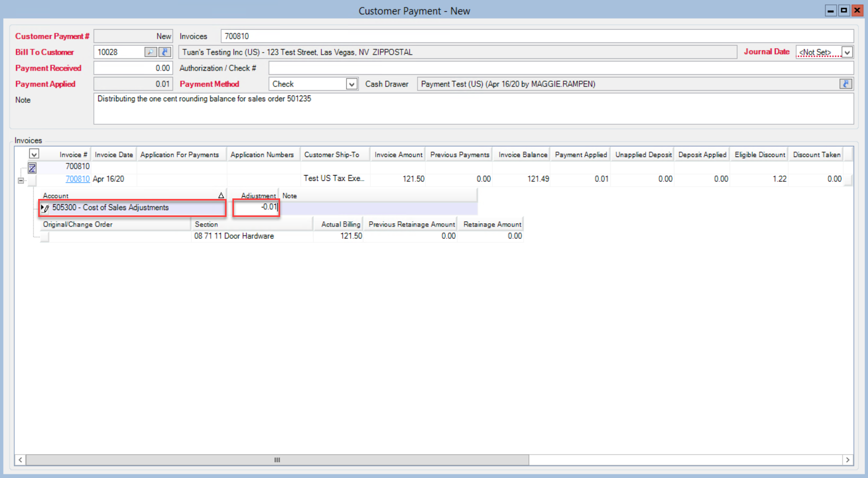The image size is (868, 478).
Task: Open the Journal Date dropdown
Action: pyautogui.click(x=847, y=52)
